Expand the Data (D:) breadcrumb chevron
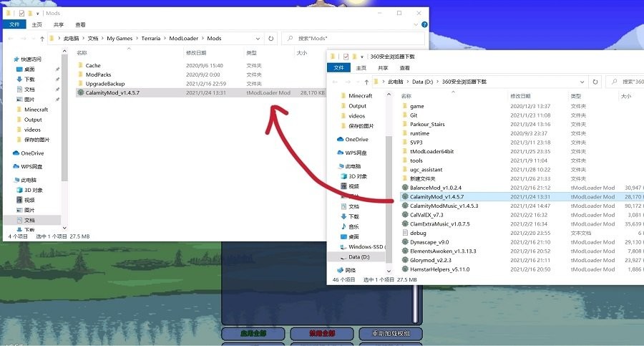The width and height of the screenshot is (644, 346). pos(437,82)
